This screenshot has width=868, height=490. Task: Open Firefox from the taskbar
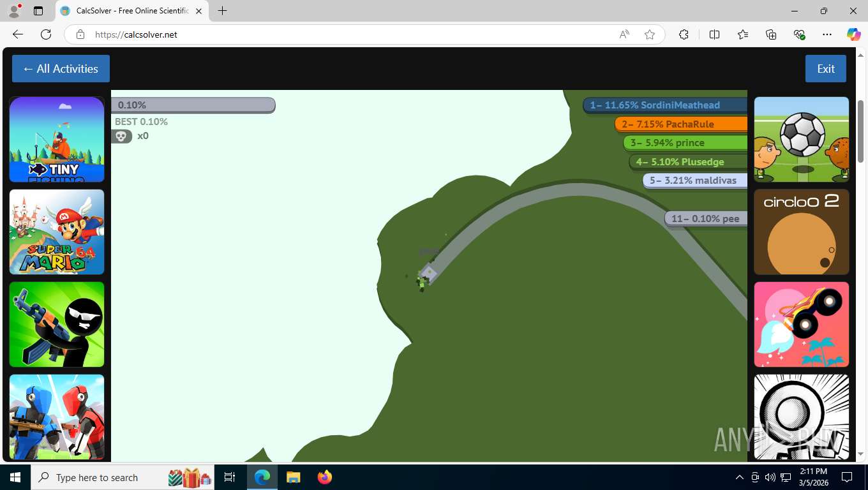pos(324,477)
